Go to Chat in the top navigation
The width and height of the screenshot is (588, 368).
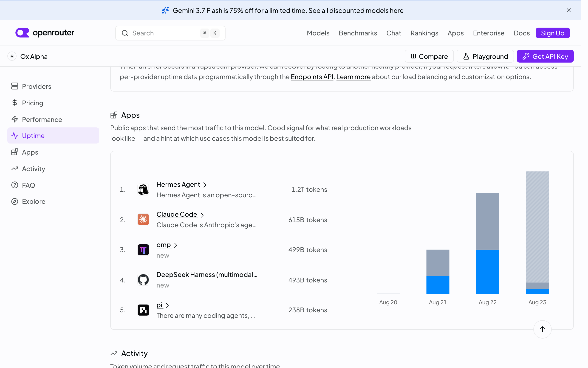click(x=394, y=33)
